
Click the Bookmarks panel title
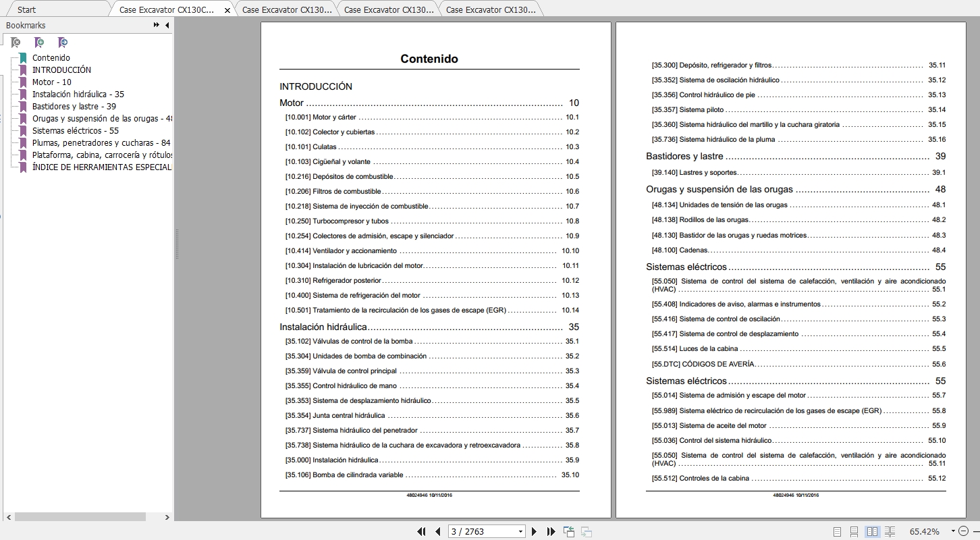pyautogui.click(x=26, y=25)
